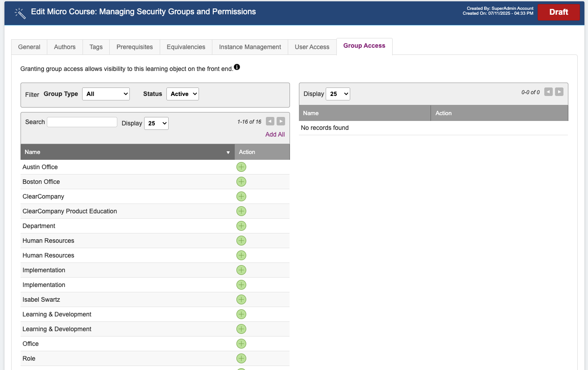Click the Department group name
588x370 pixels.
pyautogui.click(x=39, y=226)
